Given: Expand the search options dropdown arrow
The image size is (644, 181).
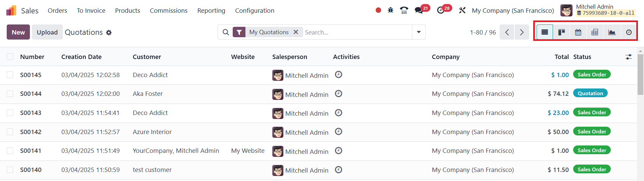Looking at the screenshot, I should click(419, 32).
